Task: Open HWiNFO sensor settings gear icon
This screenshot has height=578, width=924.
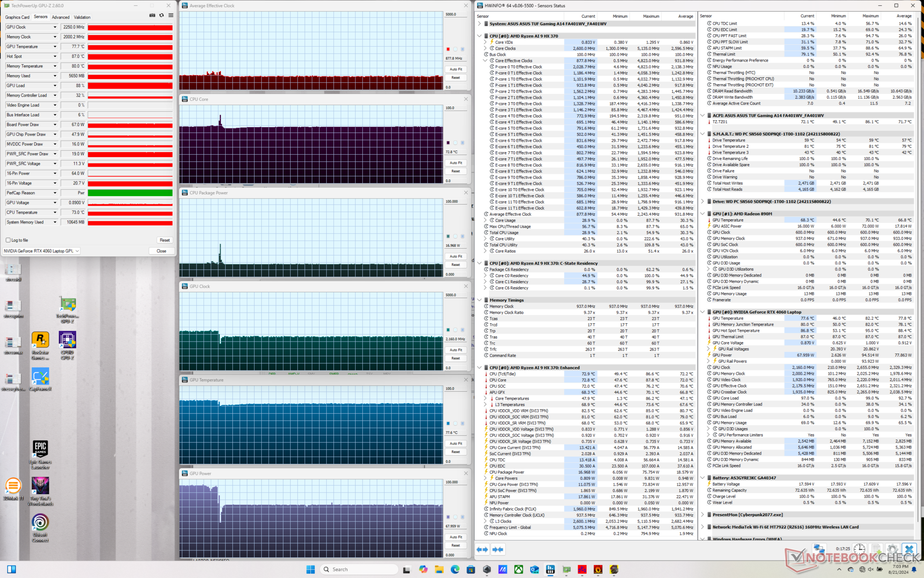Action: tap(892, 549)
